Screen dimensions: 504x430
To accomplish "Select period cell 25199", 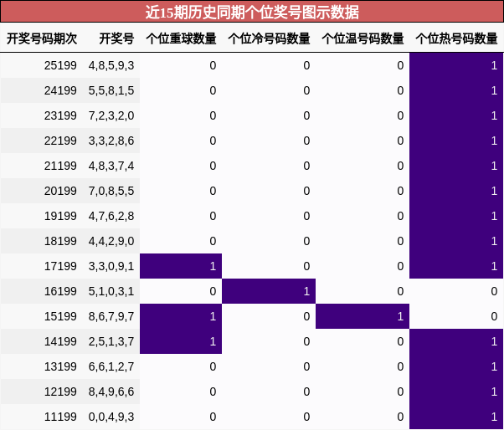I will (x=60, y=65).
